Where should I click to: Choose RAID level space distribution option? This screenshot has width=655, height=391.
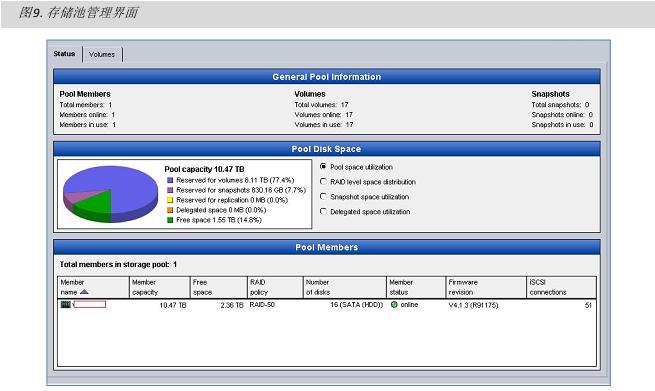point(323,182)
